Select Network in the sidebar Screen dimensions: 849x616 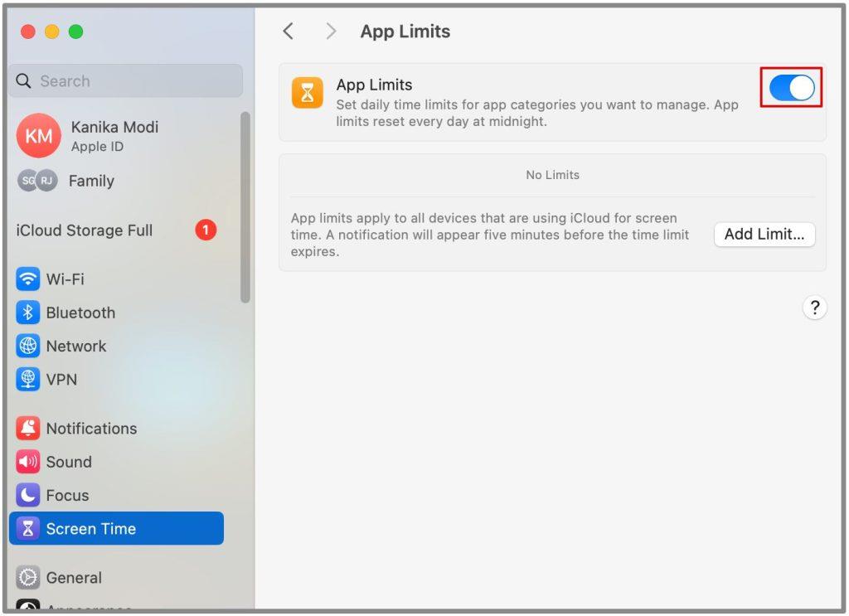(116, 346)
